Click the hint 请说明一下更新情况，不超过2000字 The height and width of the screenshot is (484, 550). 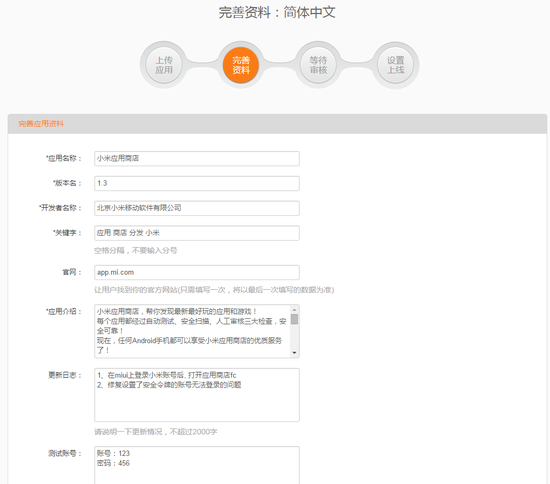click(x=156, y=432)
